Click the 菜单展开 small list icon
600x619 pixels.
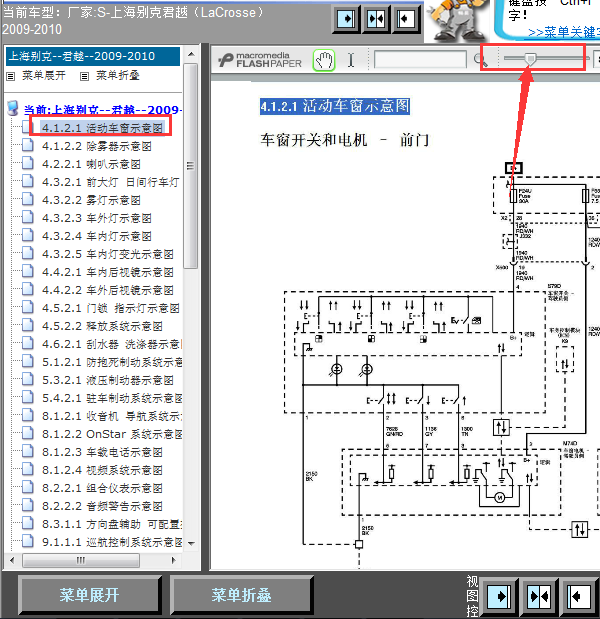(x=11, y=76)
